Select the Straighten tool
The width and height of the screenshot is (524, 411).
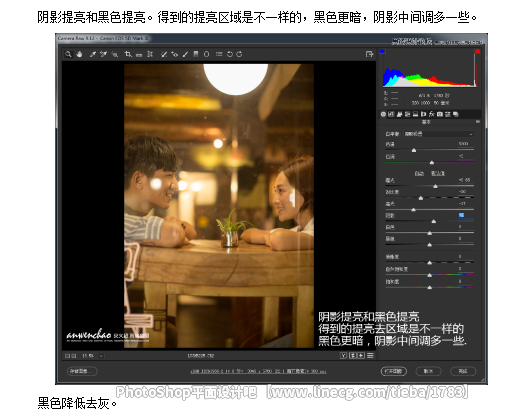139,54
